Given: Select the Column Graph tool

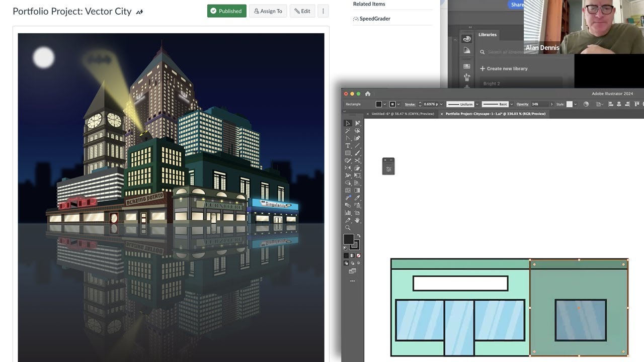Looking at the screenshot, I should (x=347, y=213).
